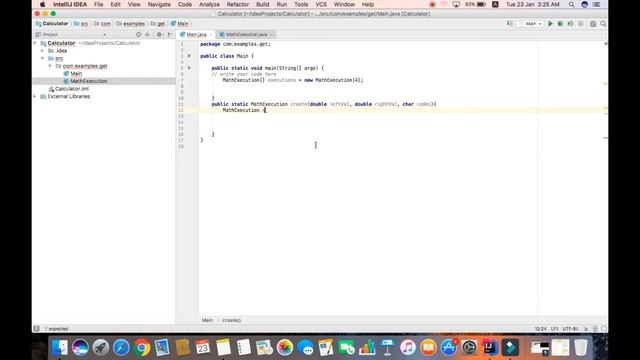Click the hide Project panel icon
The height and width of the screenshot is (360, 640).
[x=170, y=35]
